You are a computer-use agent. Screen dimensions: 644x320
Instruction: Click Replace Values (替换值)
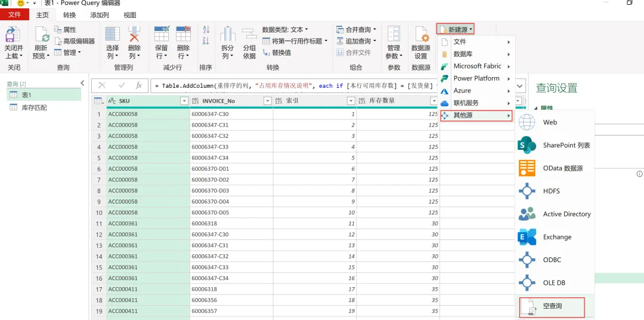tap(277, 53)
